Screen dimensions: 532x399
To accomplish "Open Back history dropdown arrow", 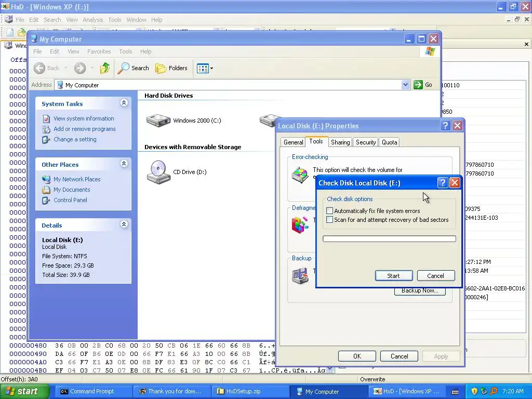I will coord(66,68).
